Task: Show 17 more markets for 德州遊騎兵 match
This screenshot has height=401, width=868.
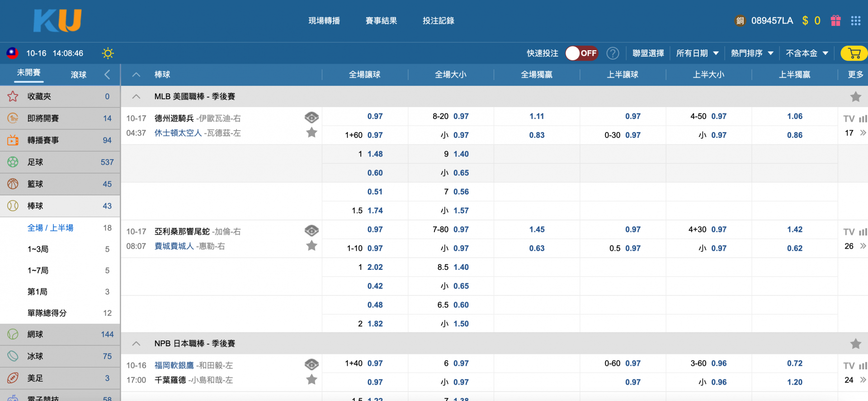Action: click(855, 133)
